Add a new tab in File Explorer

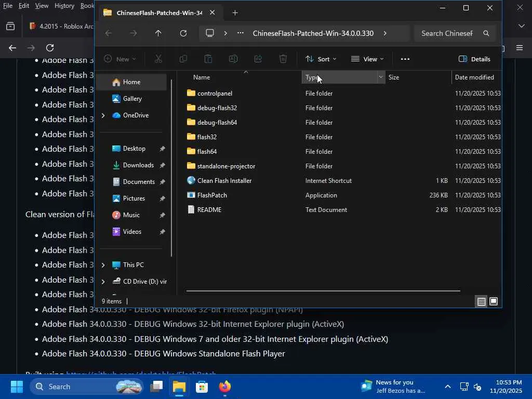click(235, 13)
